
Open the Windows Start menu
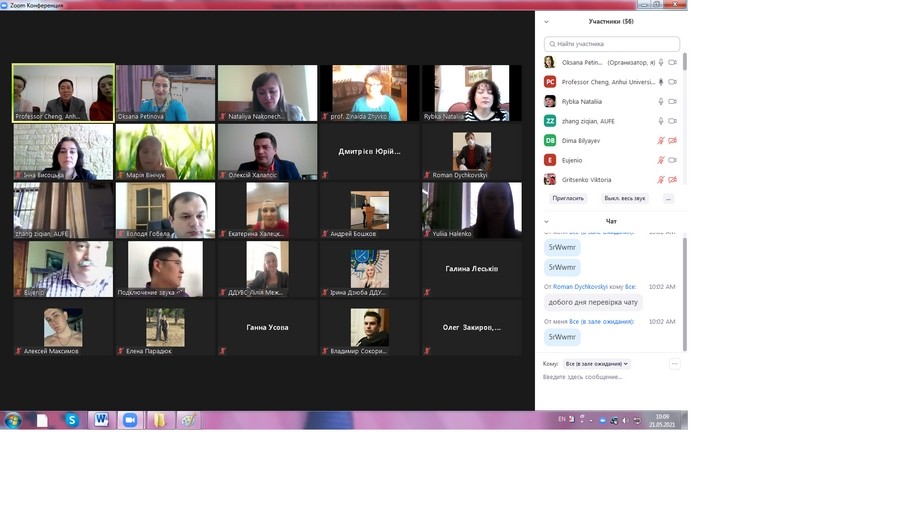click(x=13, y=421)
